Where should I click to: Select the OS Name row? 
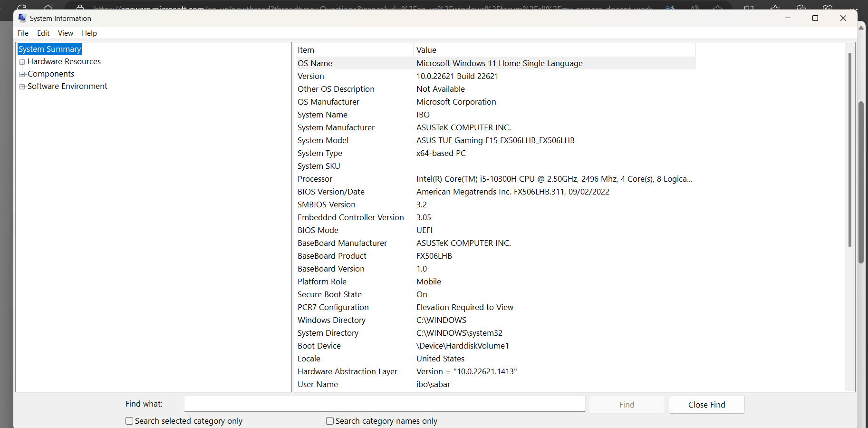click(496, 63)
